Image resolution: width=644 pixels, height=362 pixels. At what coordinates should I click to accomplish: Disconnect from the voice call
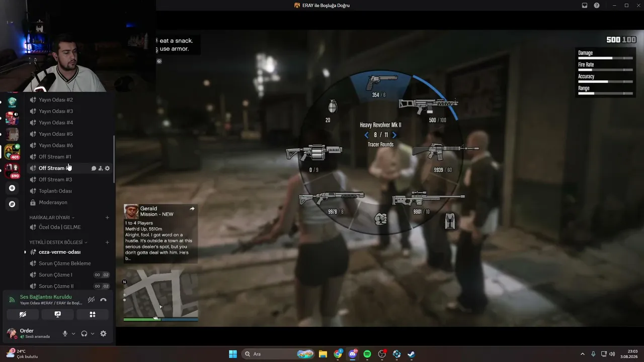pyautogui.click(x=103, y=300)
